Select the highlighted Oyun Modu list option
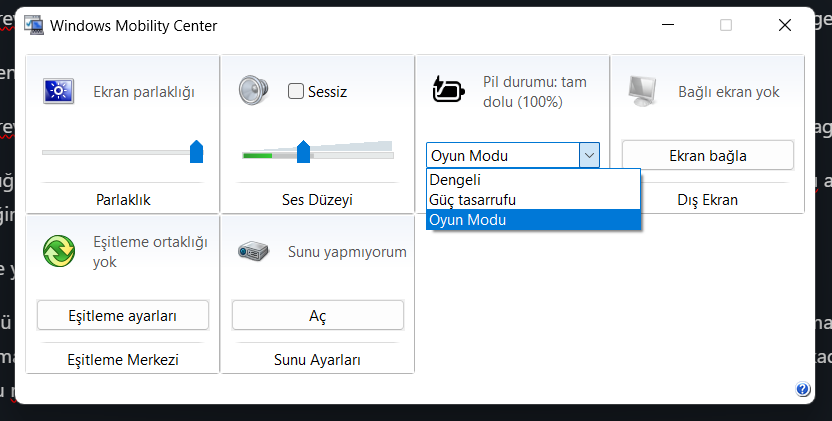Image resolution: width=832 pixels, height=421 pixels. pyautogui.click(x=533, y=220)
